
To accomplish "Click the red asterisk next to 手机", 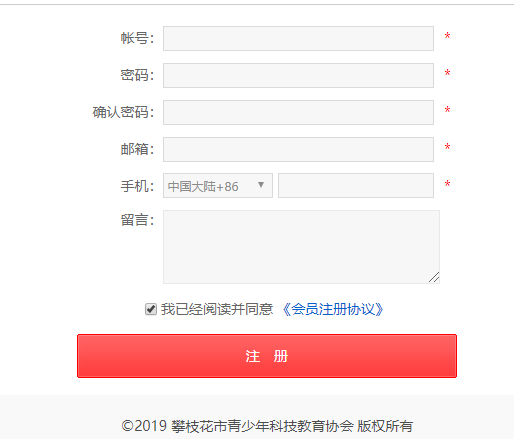I will click(447, 184).
